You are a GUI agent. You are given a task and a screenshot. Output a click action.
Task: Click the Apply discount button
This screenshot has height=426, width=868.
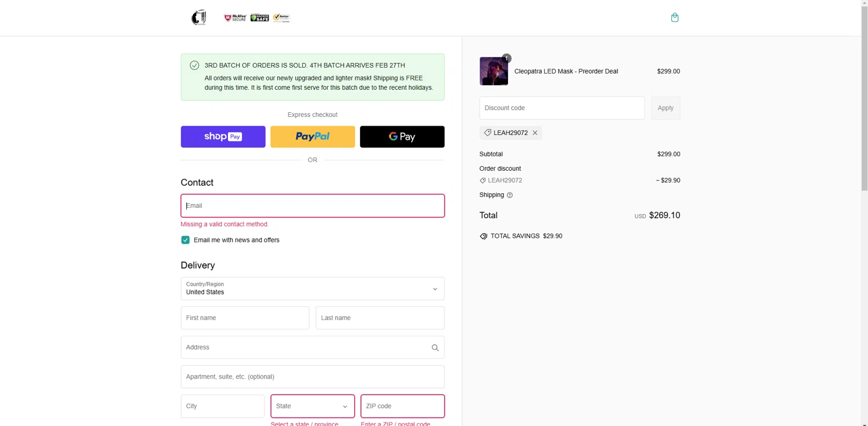pyautogui.click(x=665, y=108)
